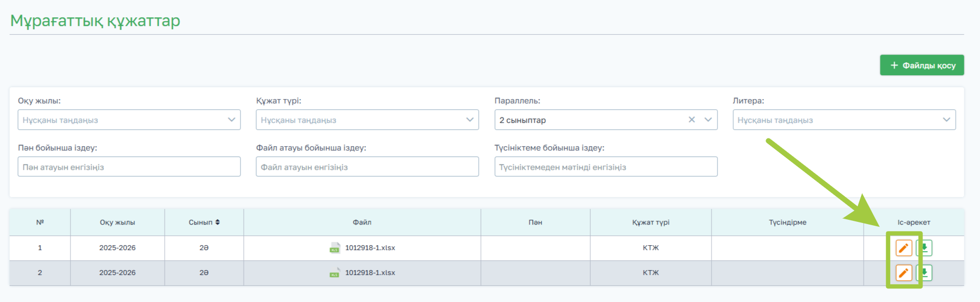
Task: Click the xlsx file icon in row 2
Action: pyautogui.click(x=335, y=273)
